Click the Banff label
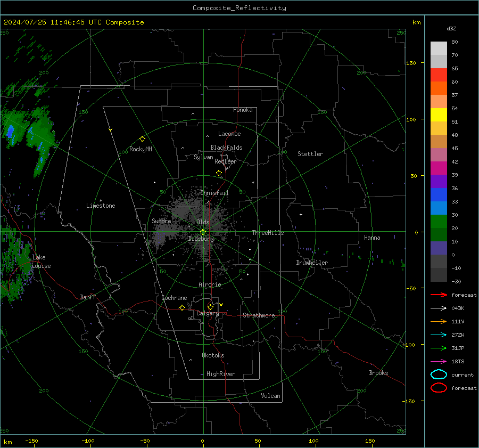The width and height of the screenshot is (479, 448). (88, 297)
